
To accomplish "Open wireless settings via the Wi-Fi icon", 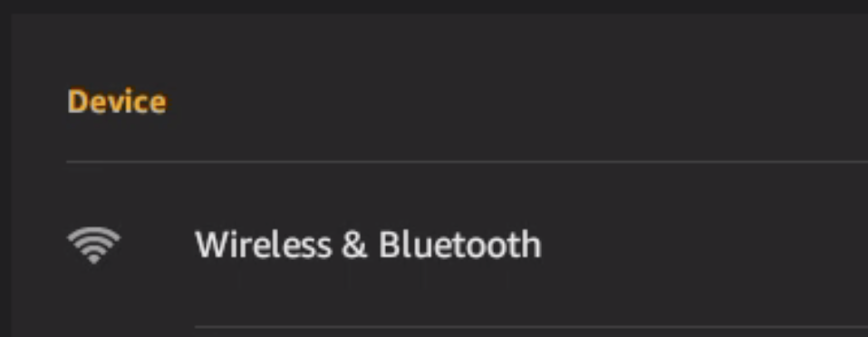I will [x=93, y=245].
